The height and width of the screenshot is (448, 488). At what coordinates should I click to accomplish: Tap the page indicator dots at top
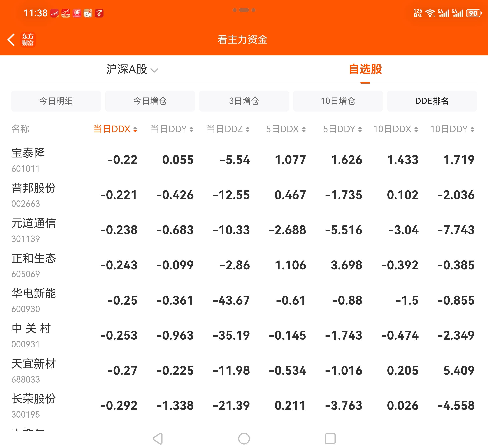coord(244,10)
